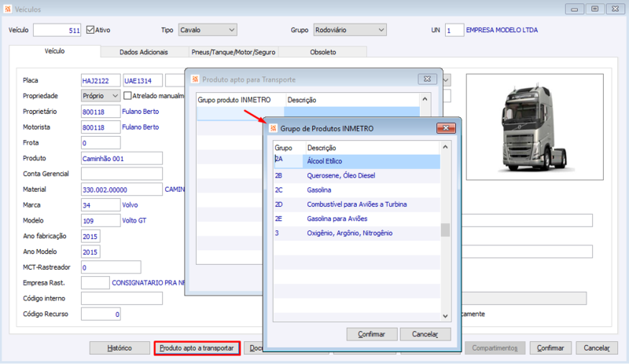Image resolution: width=629 pixels, height=364 pixels.
Task: Open the Histórico button
Action: pyautogui.click(x=120, y=348)
